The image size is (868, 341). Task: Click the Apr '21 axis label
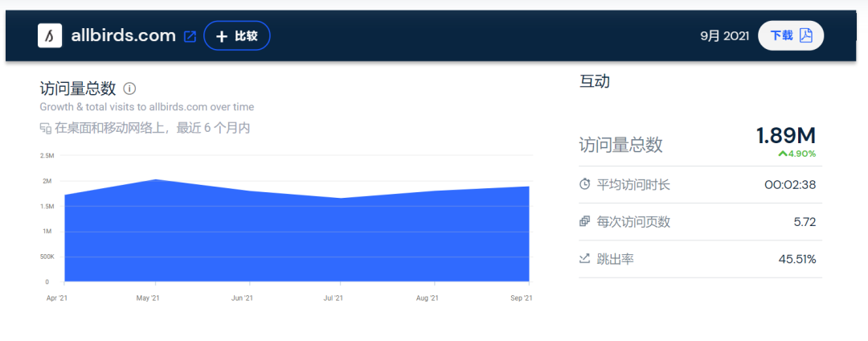pos(56,298)
